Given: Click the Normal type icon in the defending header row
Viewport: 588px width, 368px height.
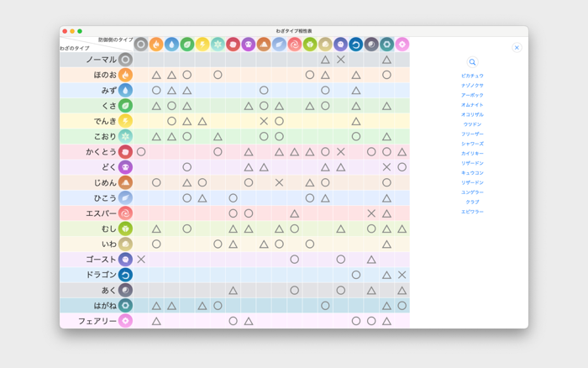Looking at the screenshot, I should (141, 45).
